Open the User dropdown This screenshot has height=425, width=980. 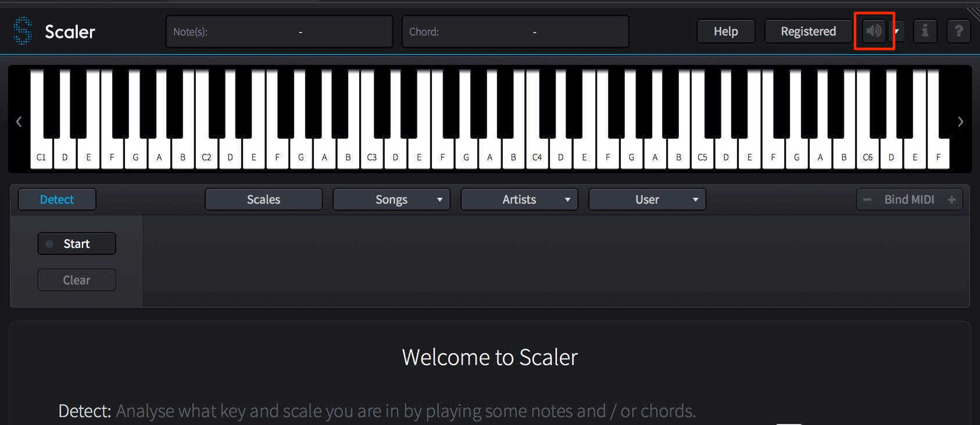[647, 199]
